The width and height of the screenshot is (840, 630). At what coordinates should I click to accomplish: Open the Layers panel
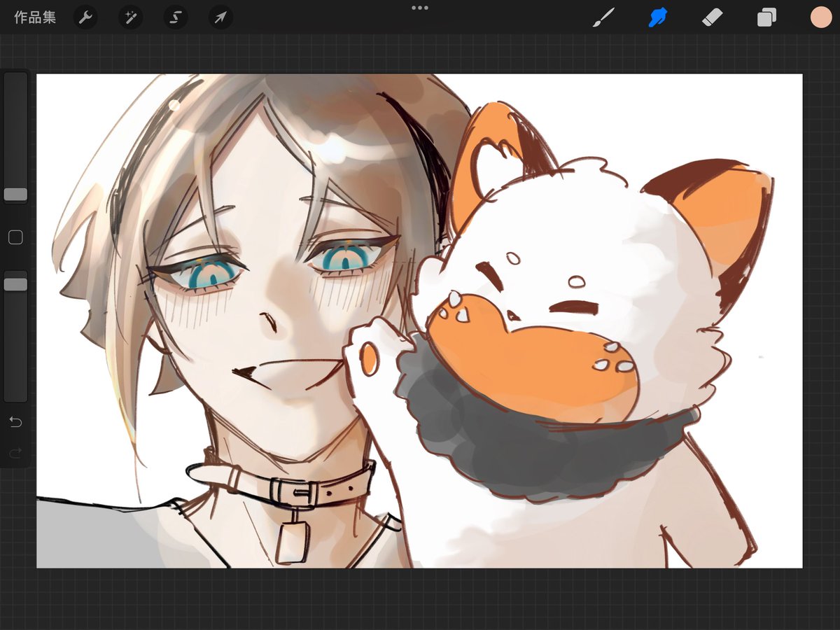[x=766, y=17]
